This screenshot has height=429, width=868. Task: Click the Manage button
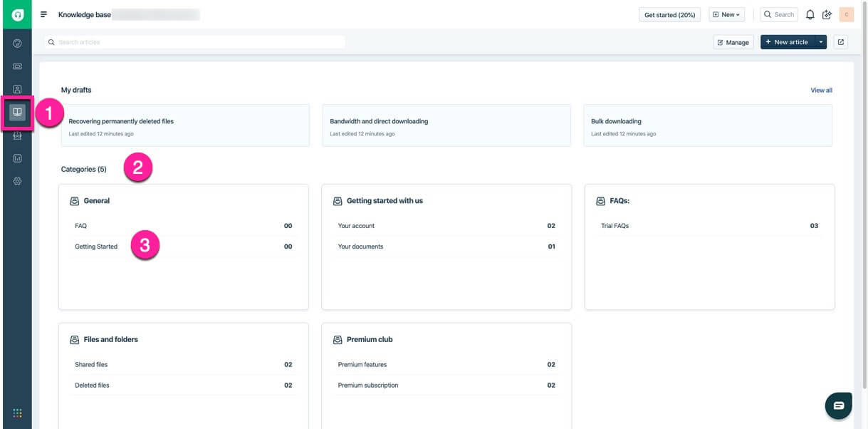pos(733,42)
